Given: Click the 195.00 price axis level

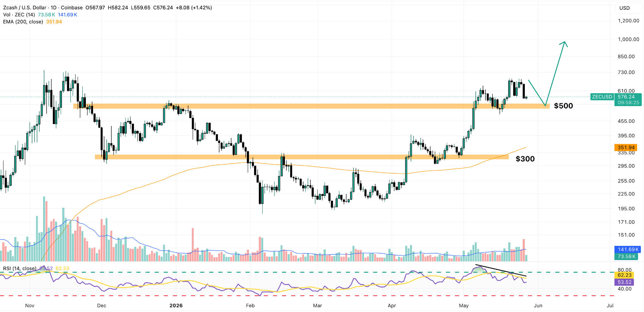Looking at the screenshot, I should pos(626,208).
